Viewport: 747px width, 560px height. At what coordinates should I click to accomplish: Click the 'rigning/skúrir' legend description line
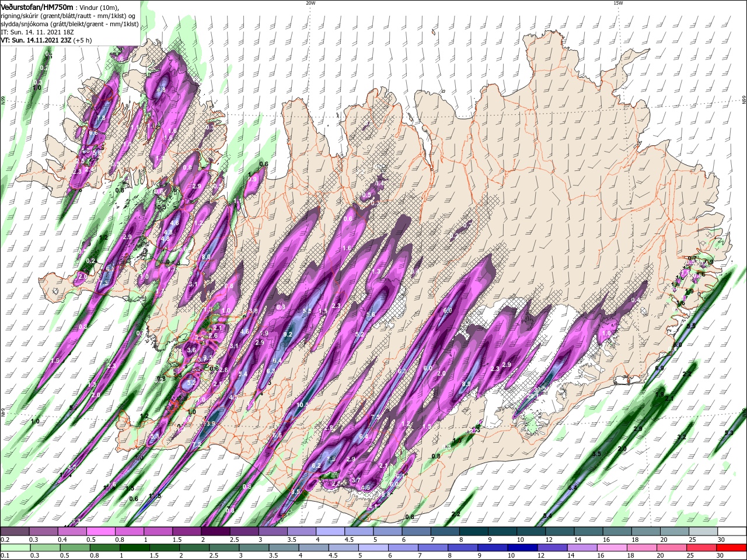point(68,15)
